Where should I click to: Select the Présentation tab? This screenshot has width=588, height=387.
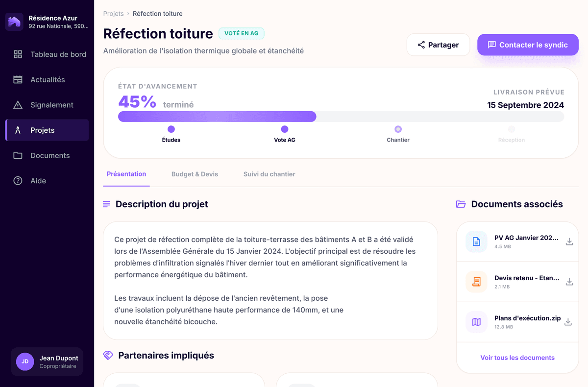click(126, 174)
